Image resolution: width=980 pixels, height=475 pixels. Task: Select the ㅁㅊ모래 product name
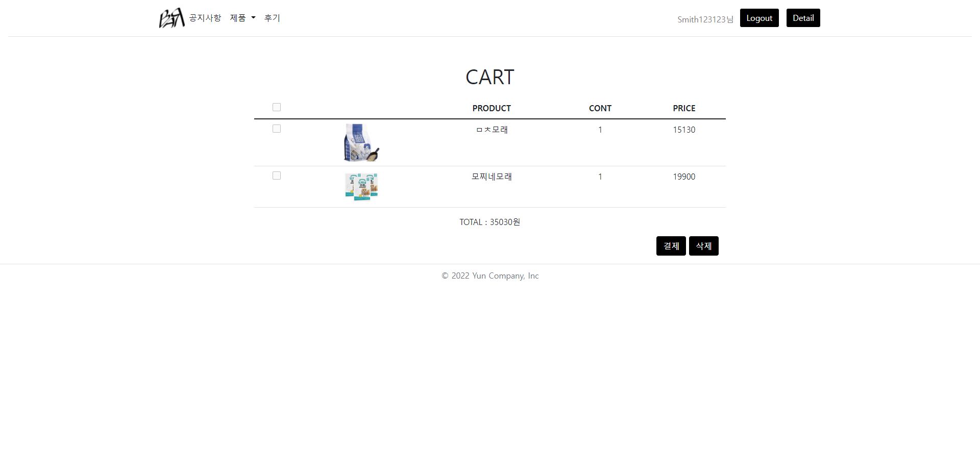click(x=491, y=130)
